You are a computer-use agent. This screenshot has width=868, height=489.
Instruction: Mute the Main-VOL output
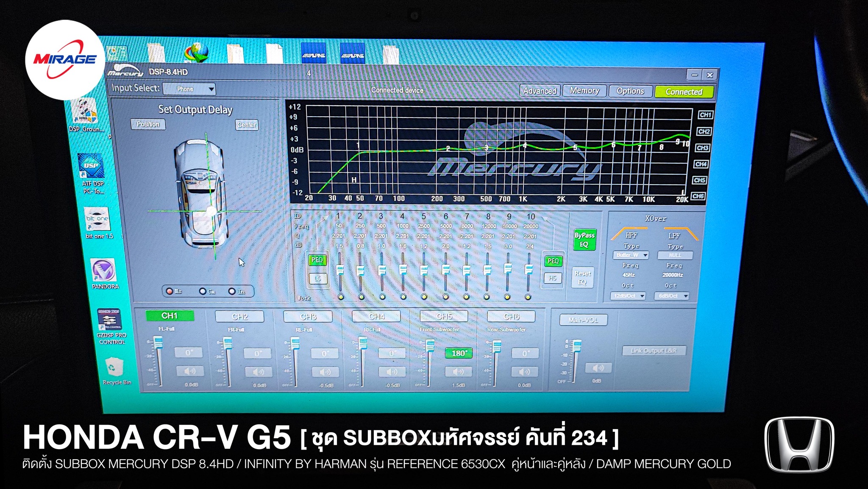[598, 367]
